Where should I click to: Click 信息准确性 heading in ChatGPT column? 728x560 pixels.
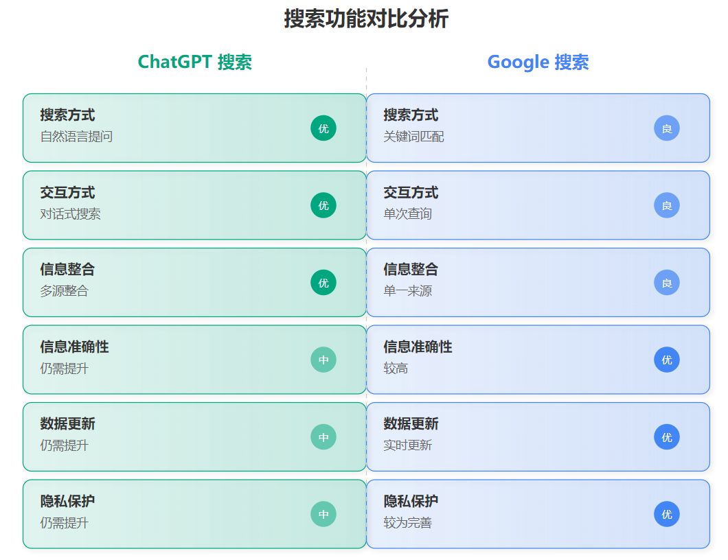click(74, 347)
